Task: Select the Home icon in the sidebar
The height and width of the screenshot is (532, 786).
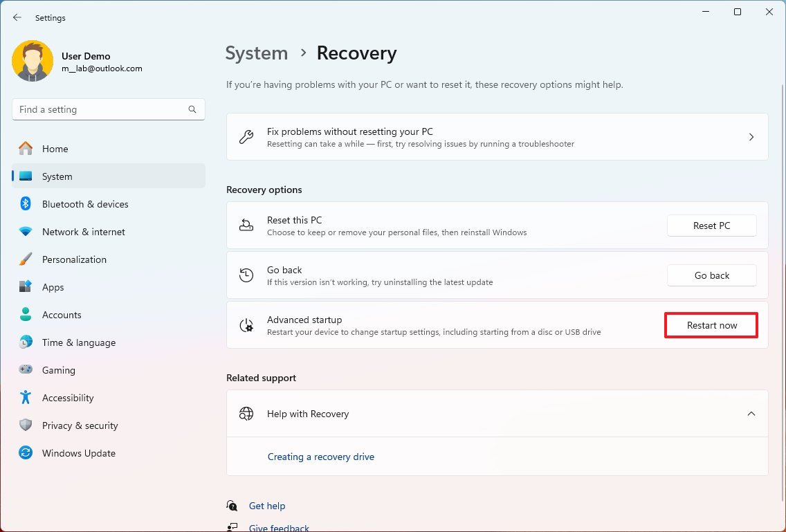Action: tap(28, 149)
